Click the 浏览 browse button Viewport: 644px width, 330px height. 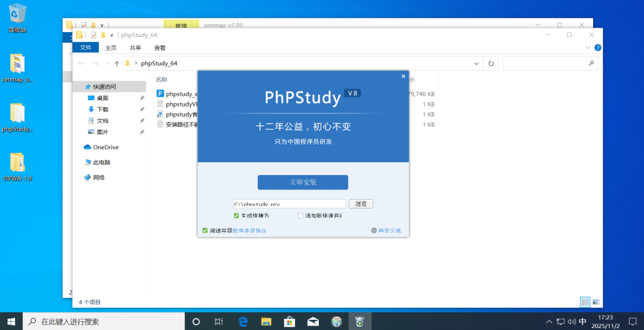coord(361,204)
